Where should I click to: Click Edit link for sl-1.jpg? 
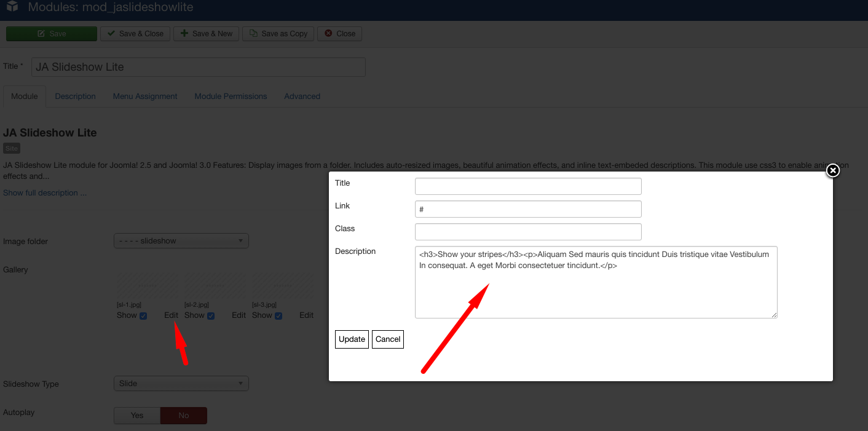[x=171, y=315]
